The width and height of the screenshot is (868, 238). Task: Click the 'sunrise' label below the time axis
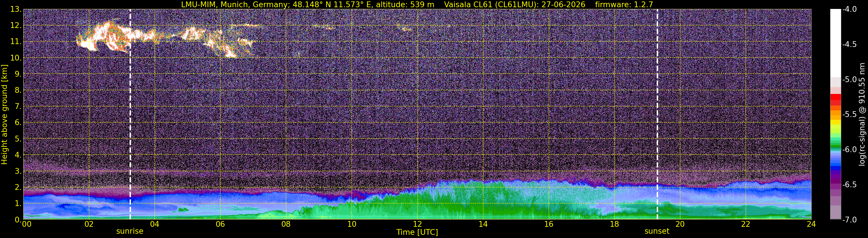[x=130, y=231]
